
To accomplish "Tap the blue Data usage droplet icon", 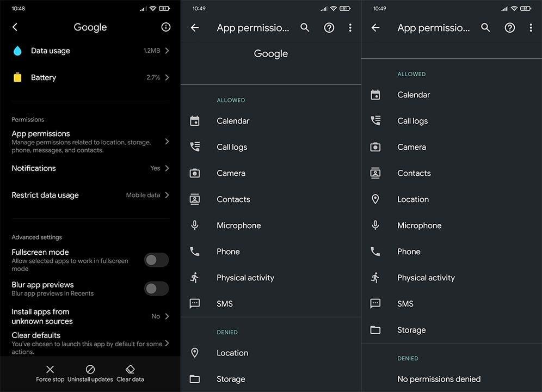I will pyautogui.click(x=17, y=51).
